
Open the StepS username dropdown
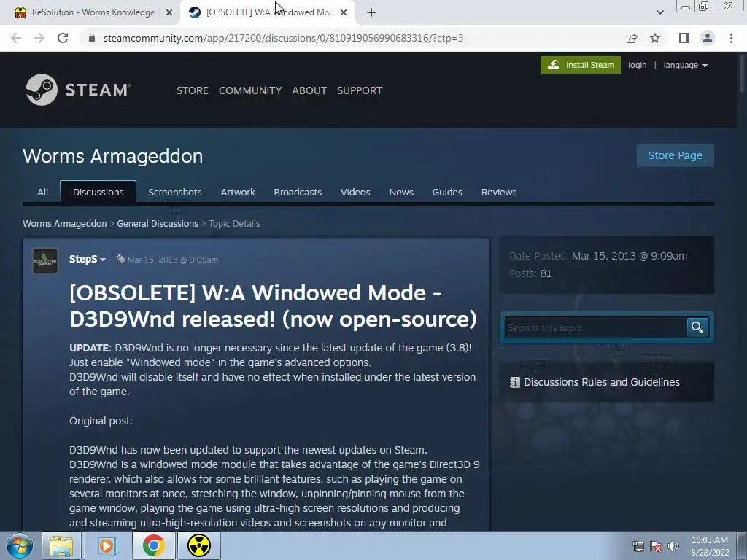click(88, 259)
